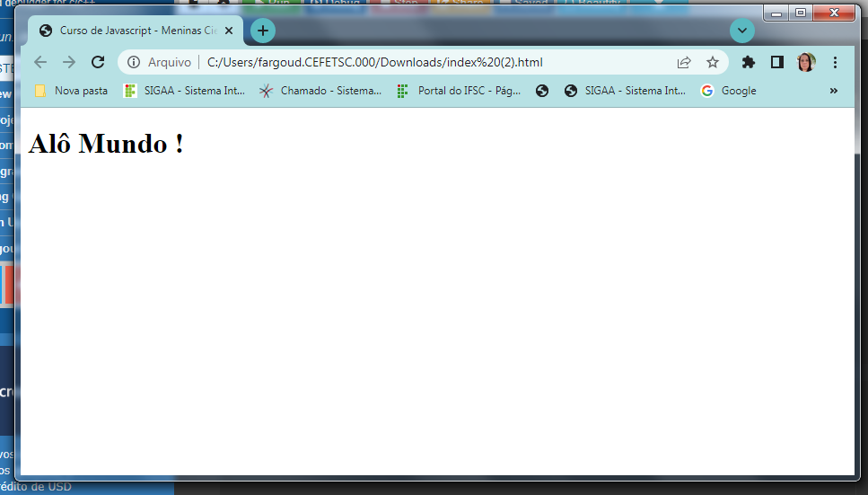
Task: Open the Portal do IFSC bookmark
Action: tap(459, 91)
